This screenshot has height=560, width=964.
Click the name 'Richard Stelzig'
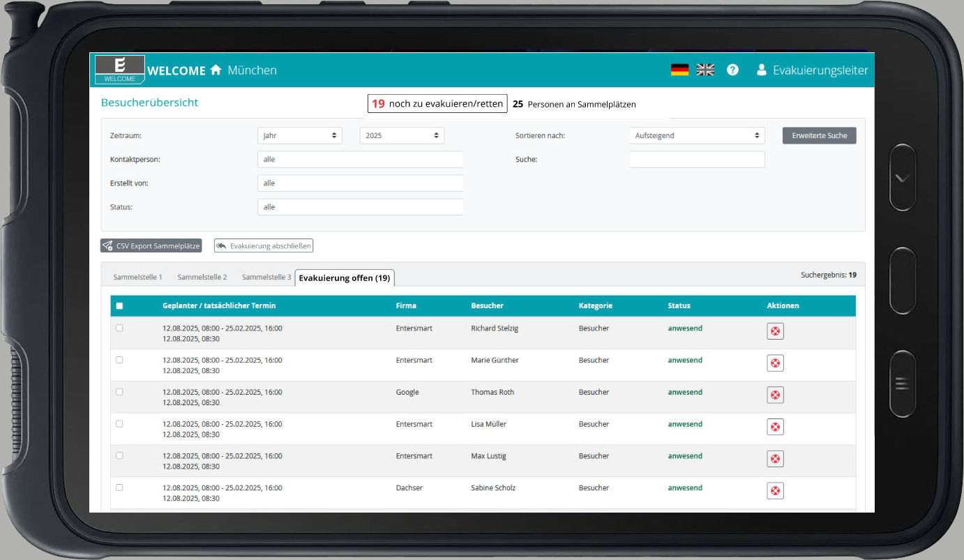point(495,328)
